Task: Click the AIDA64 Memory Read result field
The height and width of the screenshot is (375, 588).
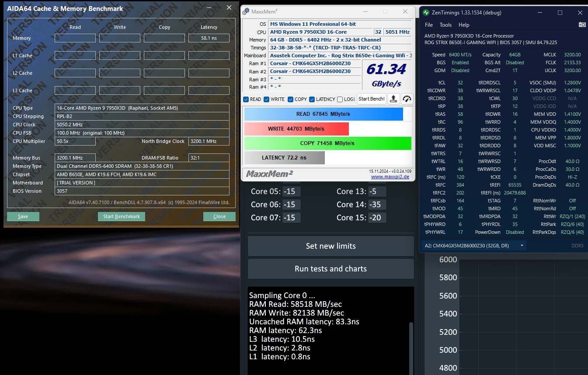Action: click(75, 38)
